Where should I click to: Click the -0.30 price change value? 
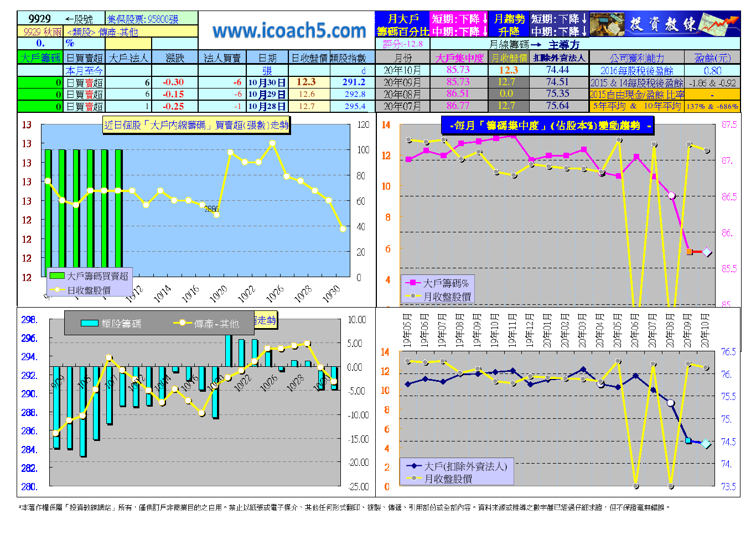pyautogui.click(x=173, y=82)
